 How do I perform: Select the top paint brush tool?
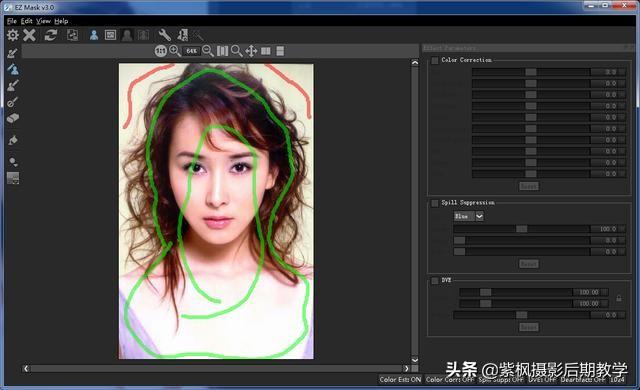13,53
